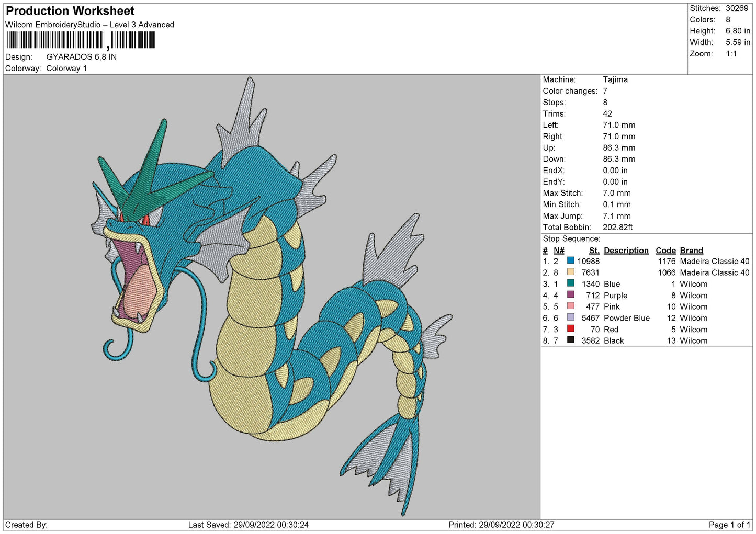Click the teal swatch in the Blue row
756x534 pixels.
(x=570, y=283)
